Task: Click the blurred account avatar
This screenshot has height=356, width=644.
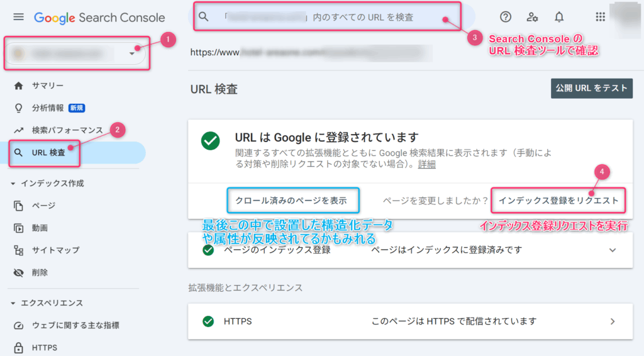Action: pos(626,18)
